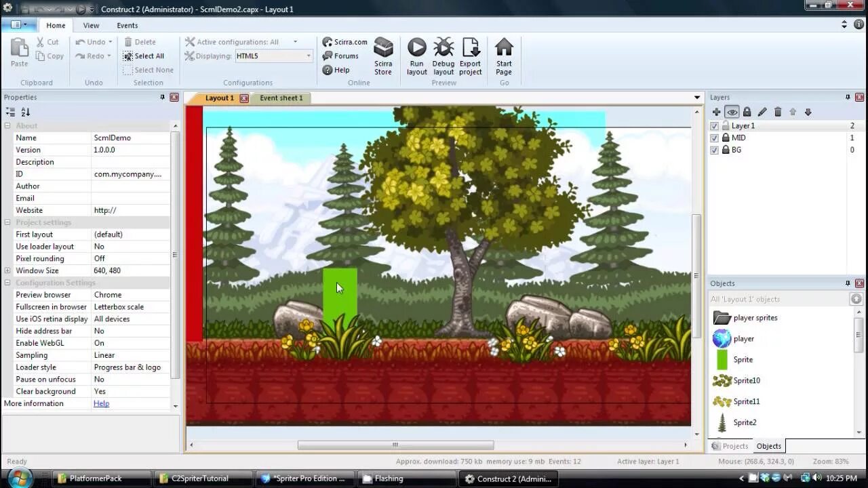Move layer down with the down arrow
This screenshot has width=868, height=488.
808,112
